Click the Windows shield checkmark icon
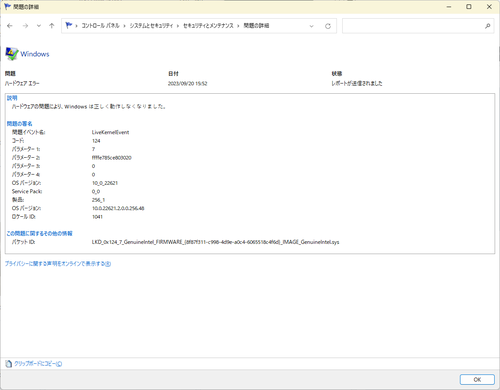This screenshot has height=390, width=500. (12, 54)
